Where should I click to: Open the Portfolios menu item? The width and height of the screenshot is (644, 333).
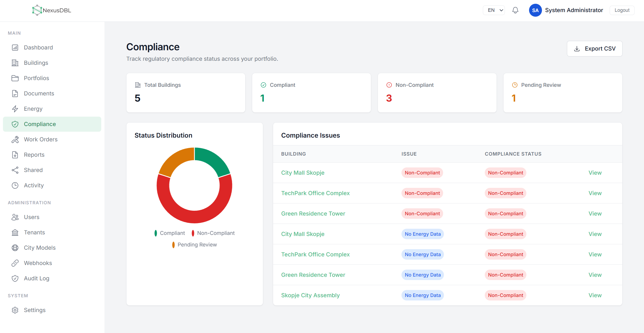pos(52,78)
